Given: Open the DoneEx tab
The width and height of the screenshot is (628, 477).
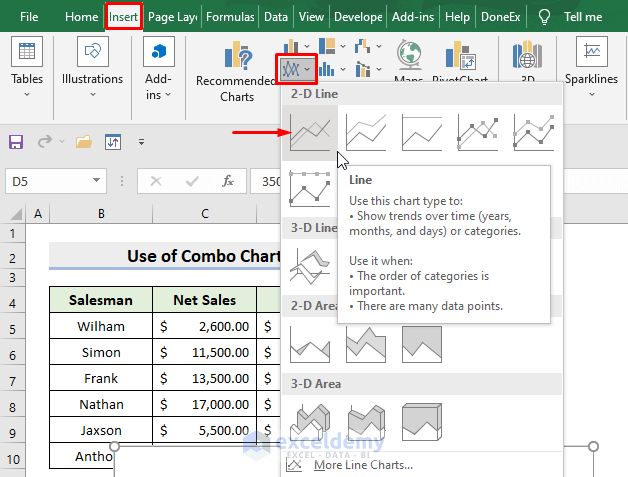Looking at the screenshot, I should [x=501, y=17].
